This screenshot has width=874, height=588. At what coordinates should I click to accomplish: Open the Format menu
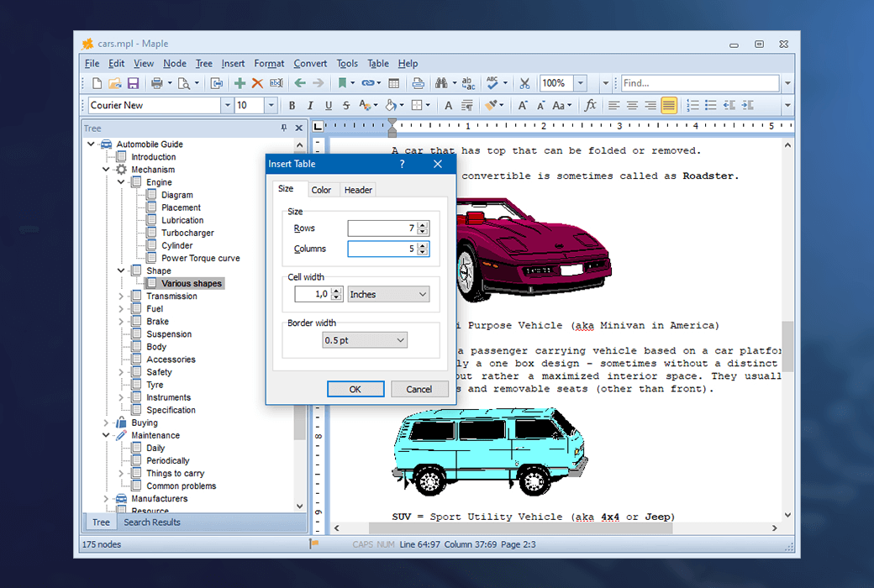click(269, 64)
